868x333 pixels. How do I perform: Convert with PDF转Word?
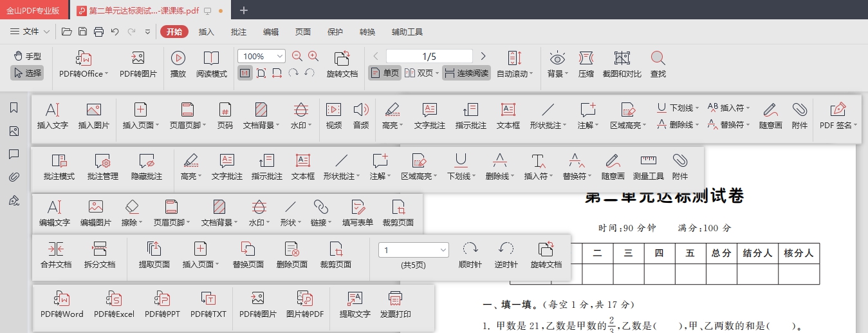62,305
